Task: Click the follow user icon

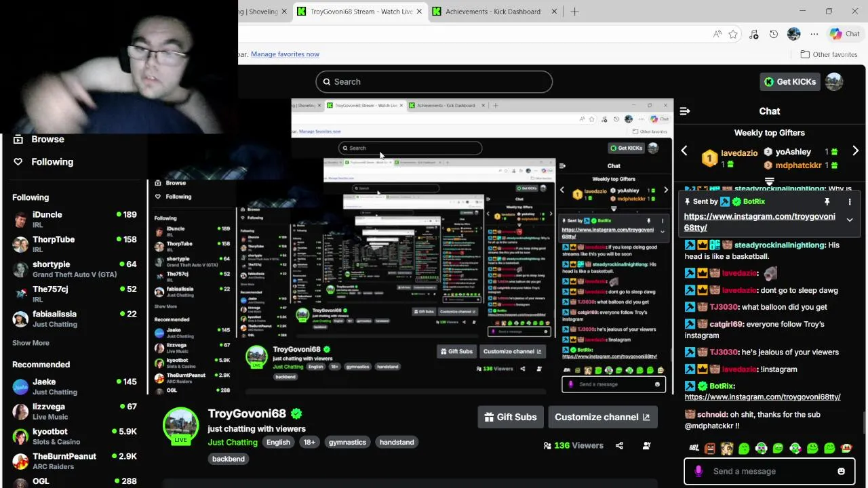Action: pyautogui.click(x=646, y=445)
